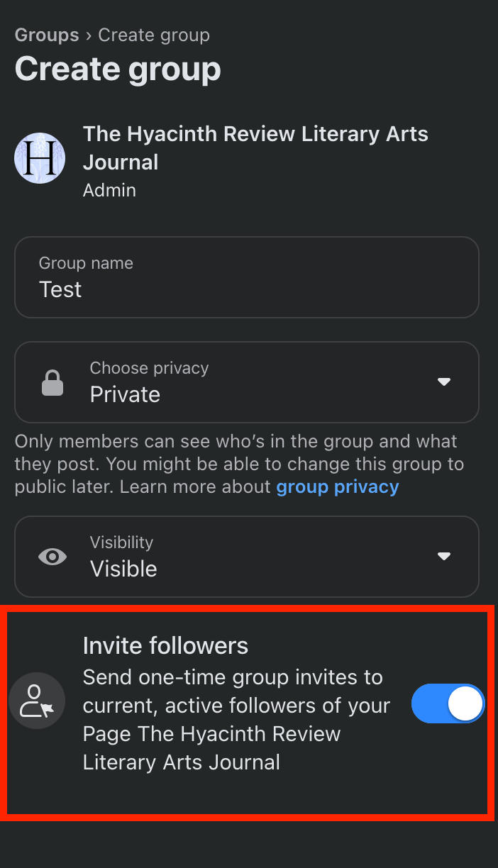Click the 'Create group' breadcrumb item
The width and height of the screenshot is (498, 868).
(154, 35)
